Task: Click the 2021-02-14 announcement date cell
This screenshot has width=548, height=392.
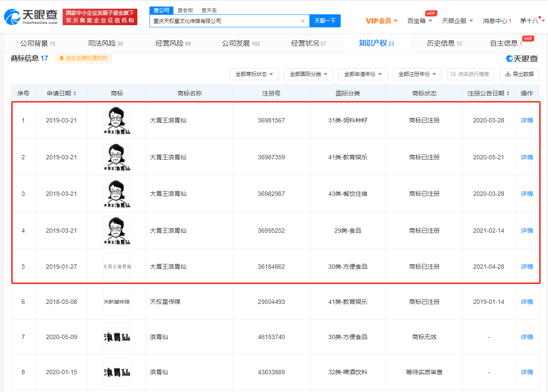Action: (488, 231)
